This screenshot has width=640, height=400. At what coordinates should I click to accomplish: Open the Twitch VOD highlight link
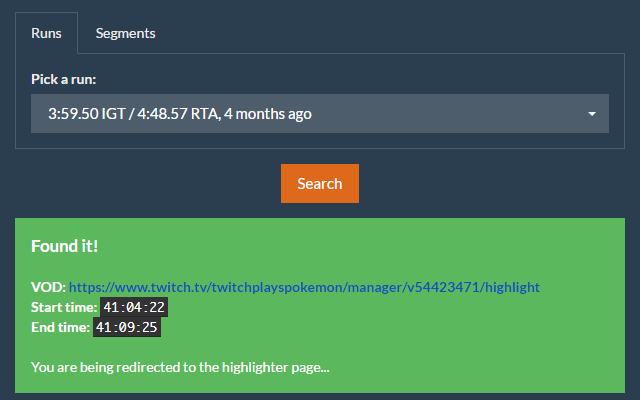pyautogui.click(x=304, y=287)
